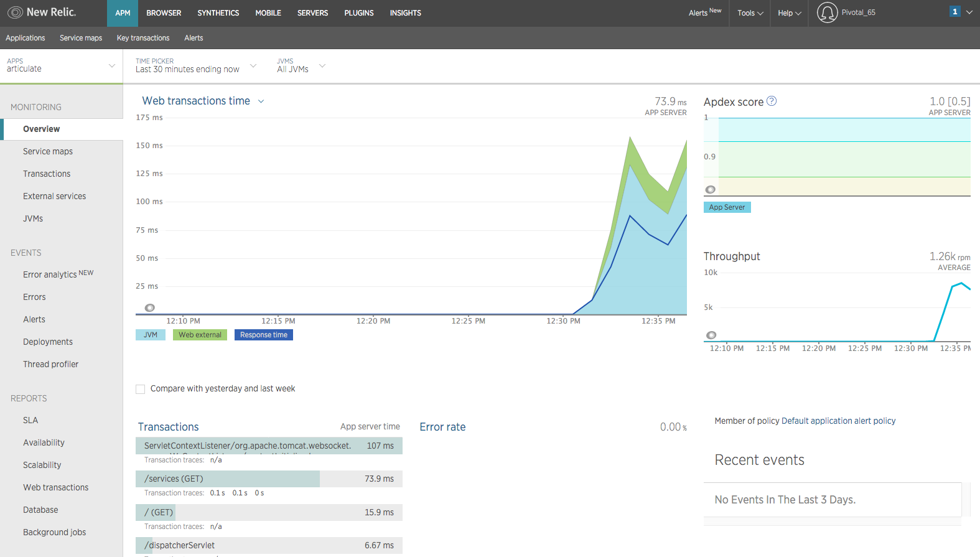Click the Throughput chart heading
The width and height of the screenshot is (980, 557).
(x=732, y=256)
